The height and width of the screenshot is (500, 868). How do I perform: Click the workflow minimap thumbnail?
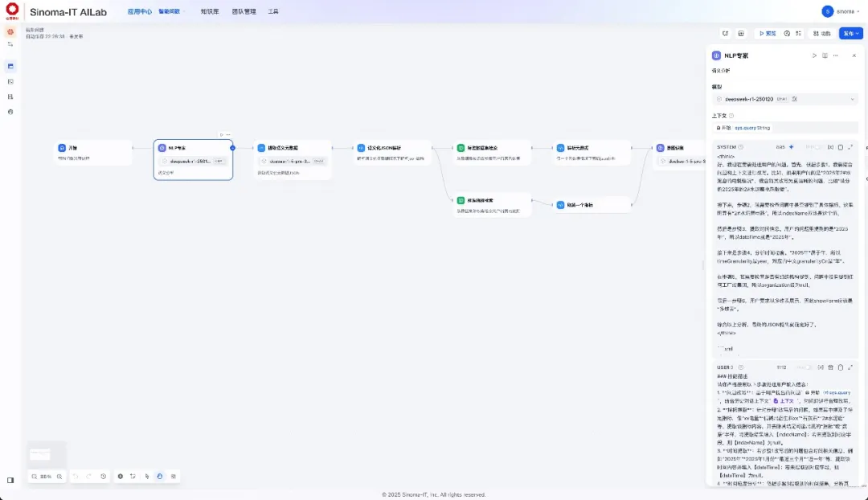[x=40, y=454]
